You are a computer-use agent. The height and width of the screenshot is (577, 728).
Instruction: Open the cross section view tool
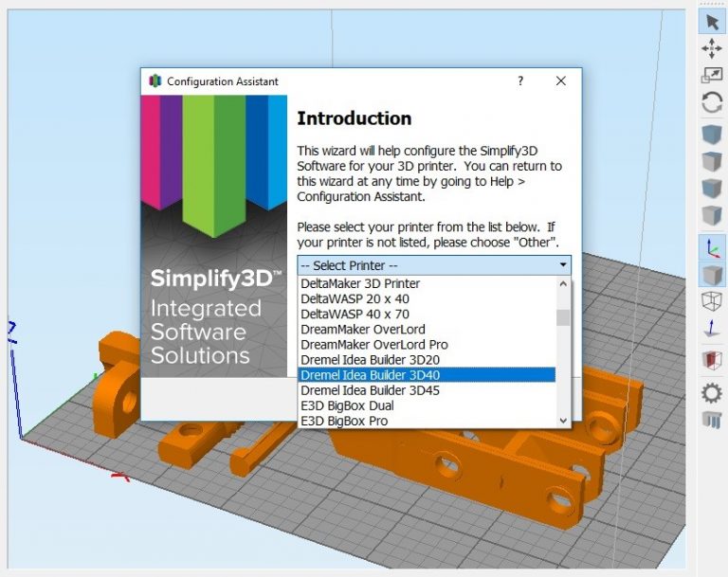tap(712, 360)
